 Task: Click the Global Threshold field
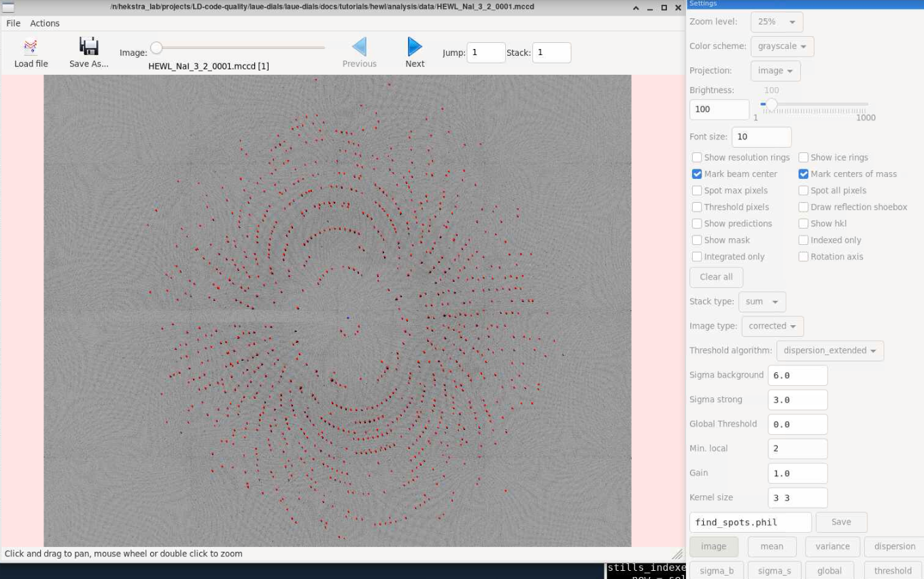(798, 425)
